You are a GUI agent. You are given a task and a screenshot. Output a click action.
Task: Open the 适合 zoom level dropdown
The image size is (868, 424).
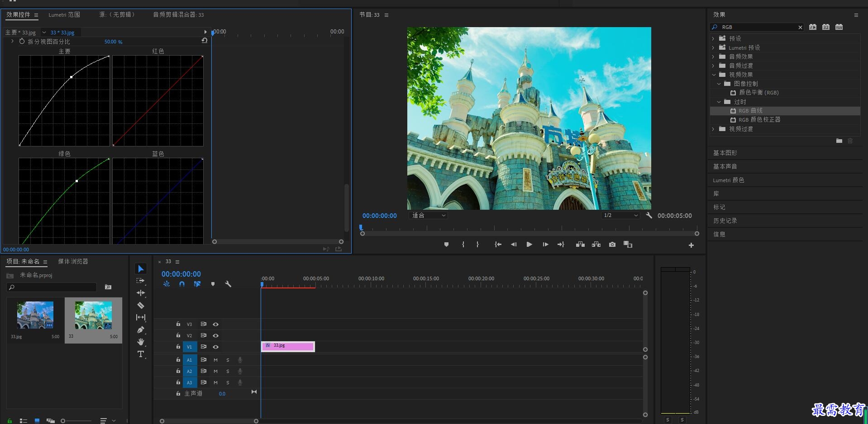point(428,216)
